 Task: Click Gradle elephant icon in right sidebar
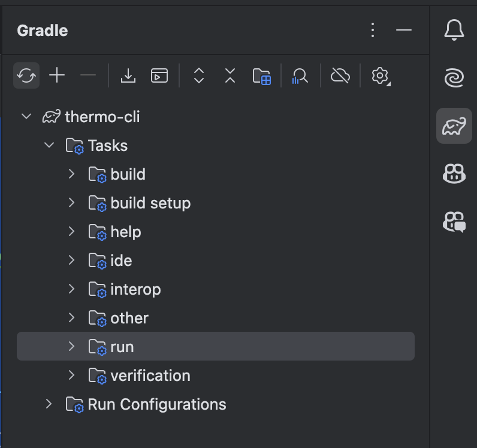[x=454, y=126]
